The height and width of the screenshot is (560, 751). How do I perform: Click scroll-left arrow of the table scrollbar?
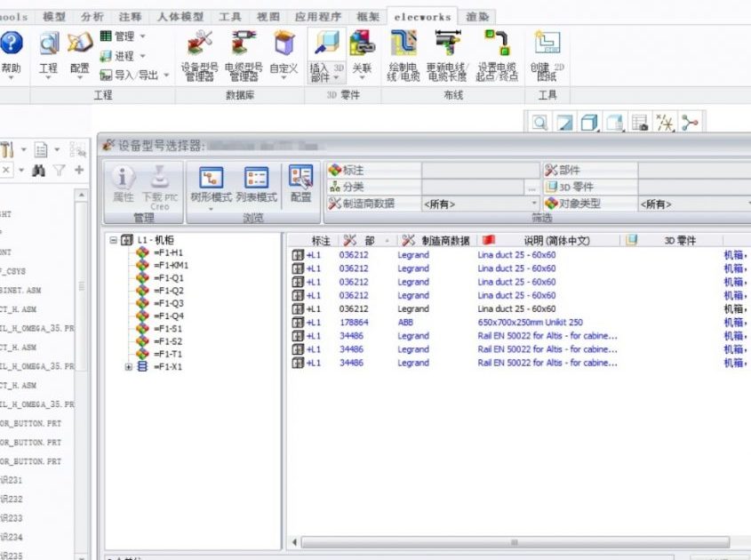click(x=294, y=542)
